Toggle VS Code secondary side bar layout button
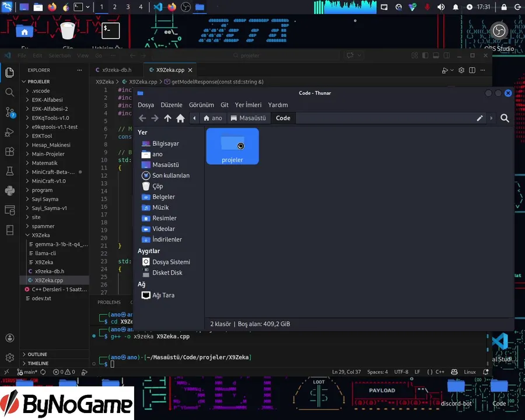 pyautogui.click(x=447, y=55)
